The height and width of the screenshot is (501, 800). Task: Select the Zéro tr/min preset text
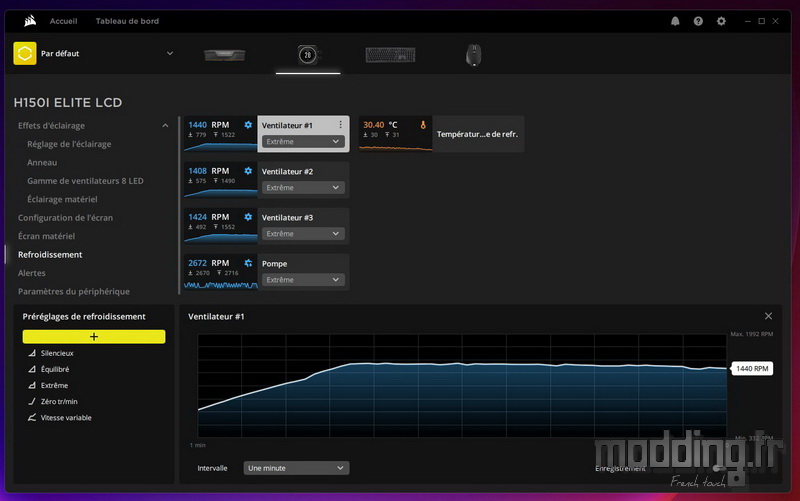[x=59, y=402]
